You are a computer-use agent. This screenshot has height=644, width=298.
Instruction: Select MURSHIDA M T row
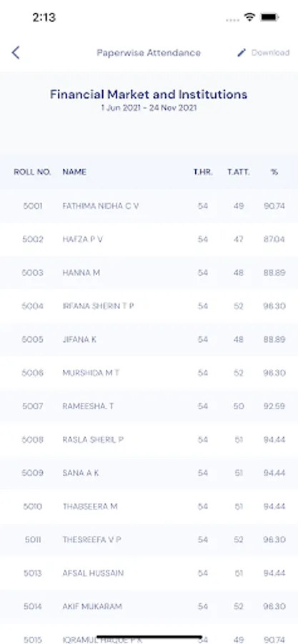tap(149, 373)
